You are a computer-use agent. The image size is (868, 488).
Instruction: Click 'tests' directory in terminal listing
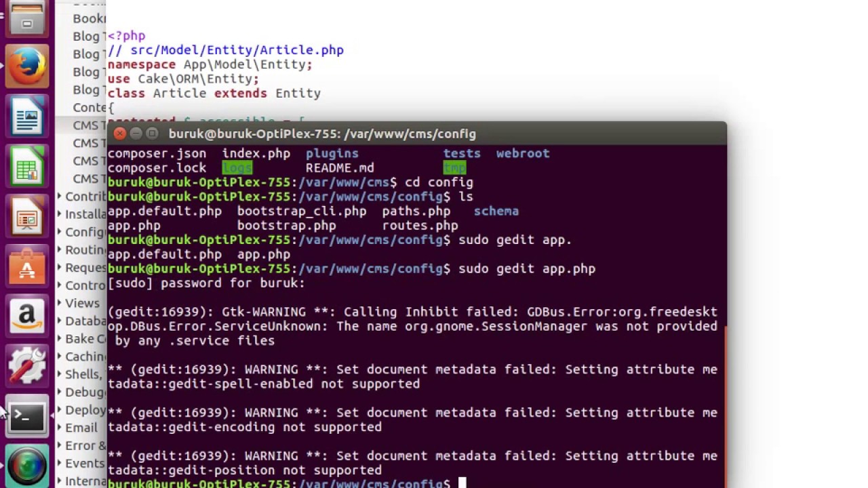[x=462, y=154]
